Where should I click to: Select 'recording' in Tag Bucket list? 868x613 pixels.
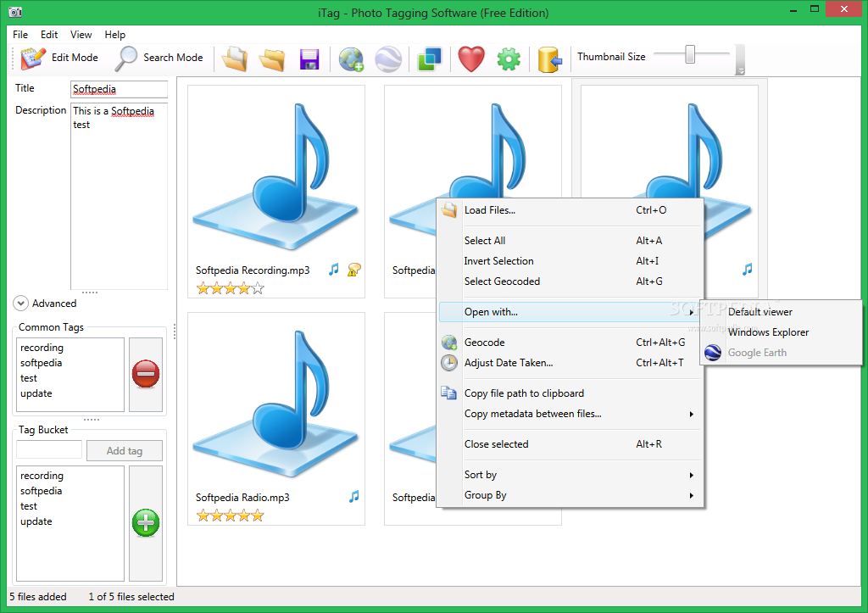pos(42,476)
